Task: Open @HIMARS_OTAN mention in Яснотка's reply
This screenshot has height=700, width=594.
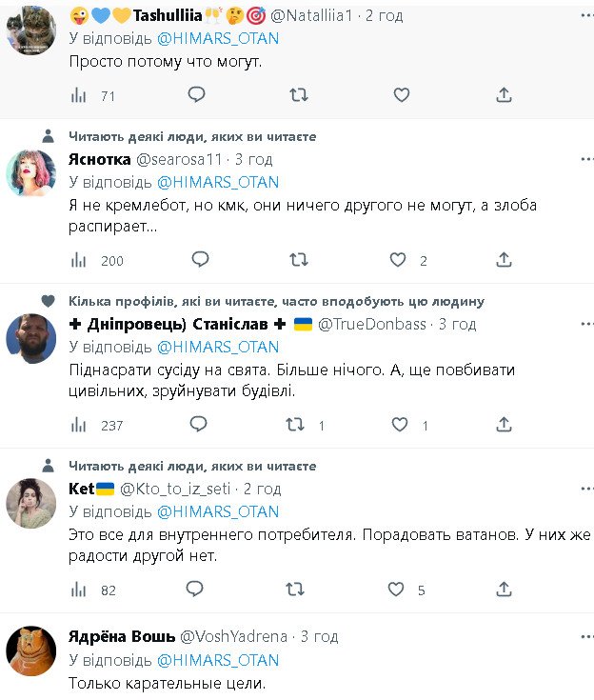Action: (217, 182)
